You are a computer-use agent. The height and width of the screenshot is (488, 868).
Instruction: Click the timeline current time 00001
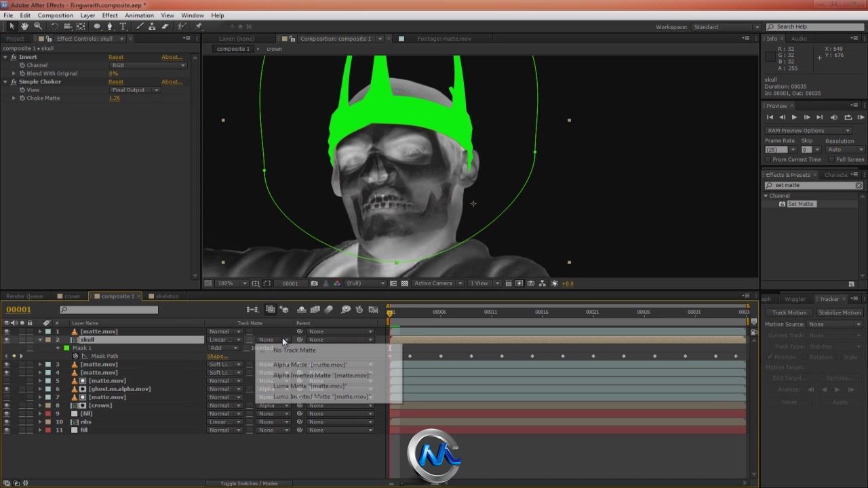tap(18, 310)
